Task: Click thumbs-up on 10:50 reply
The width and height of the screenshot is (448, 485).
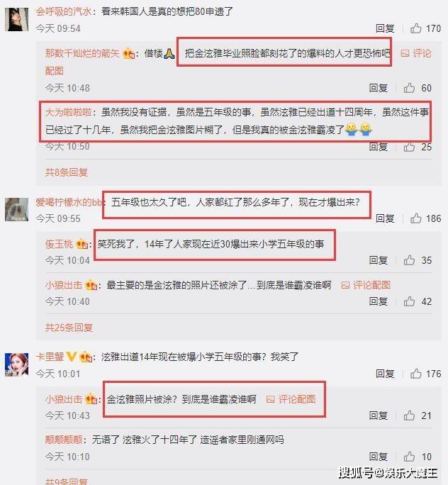Action: [x=409, y=147]
